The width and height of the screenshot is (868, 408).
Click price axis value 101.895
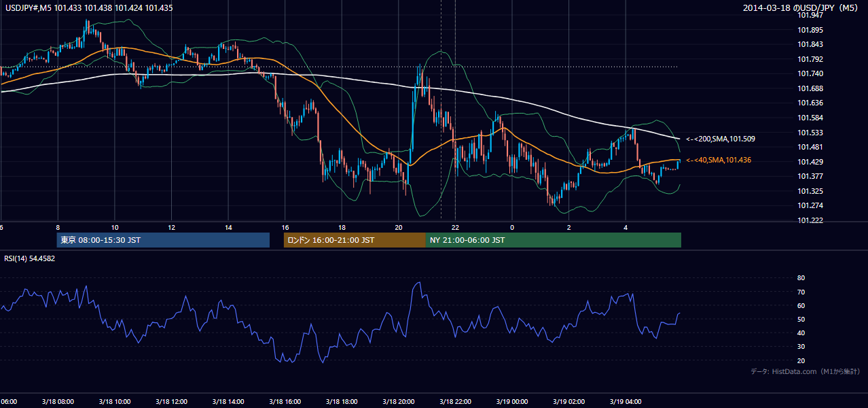click(810, 30)
